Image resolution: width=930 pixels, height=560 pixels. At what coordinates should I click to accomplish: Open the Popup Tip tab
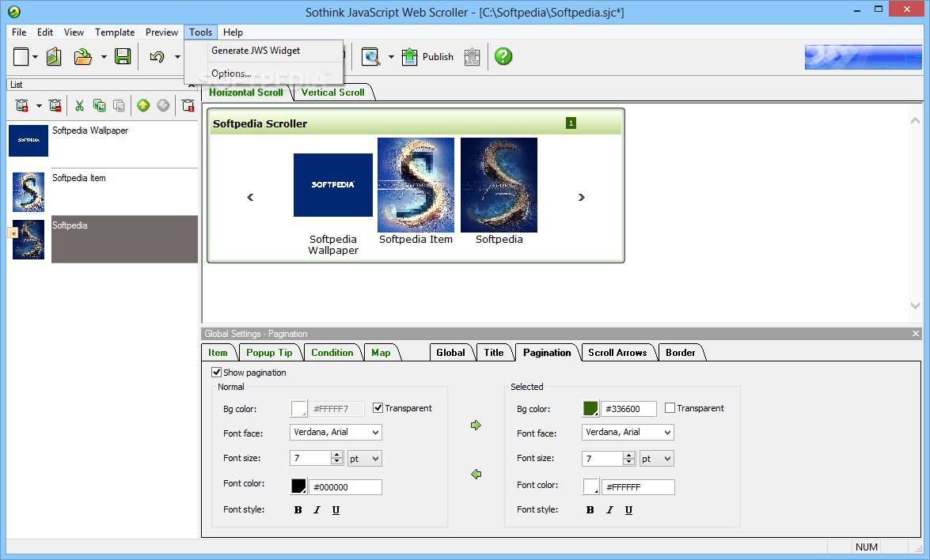(x=269, y=353)
